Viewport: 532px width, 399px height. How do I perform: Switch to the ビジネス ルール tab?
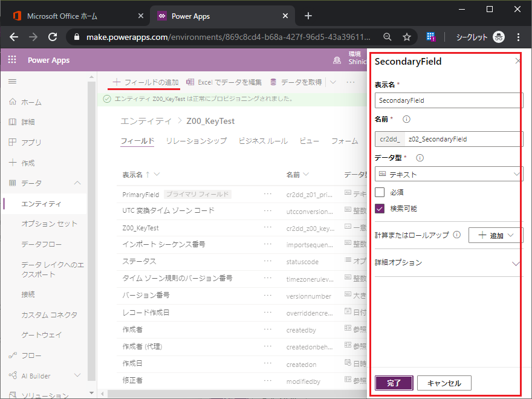point(263,141)
